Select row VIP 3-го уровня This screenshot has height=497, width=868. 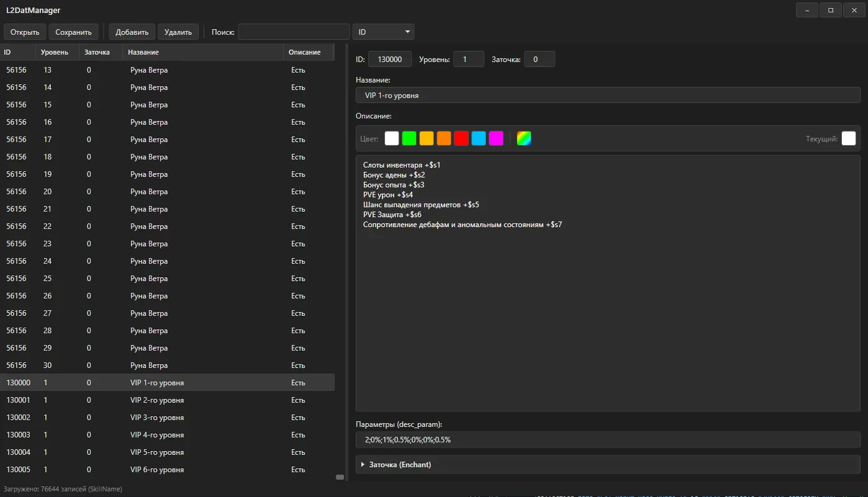[167, 417]
